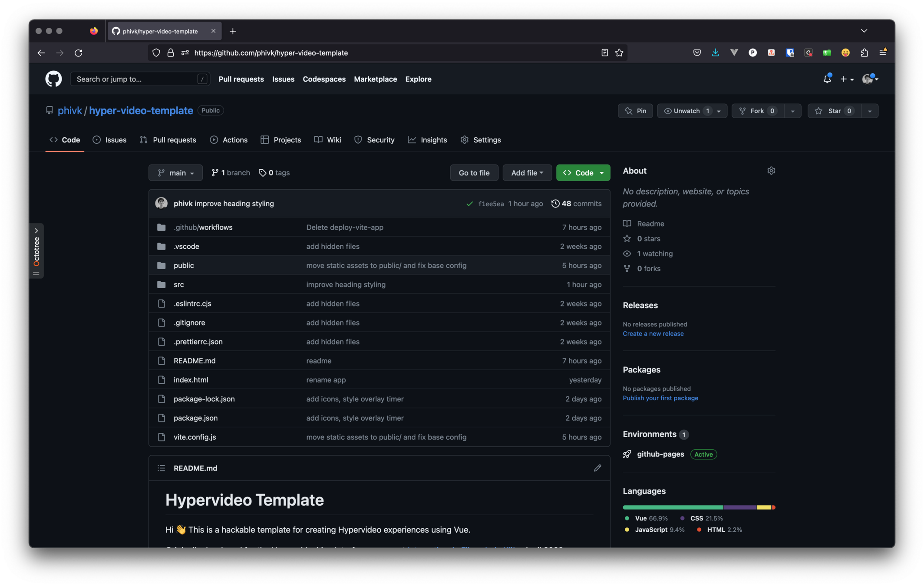
Task: Edit README.md with the pencil icon
Action: 597,468
